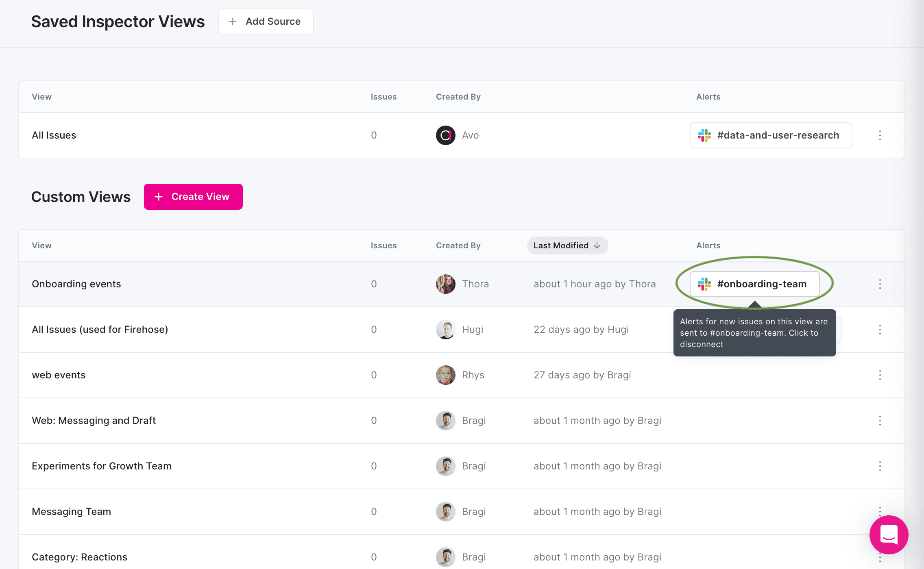Open the Intercom chat bubble

tap(889, 535)
